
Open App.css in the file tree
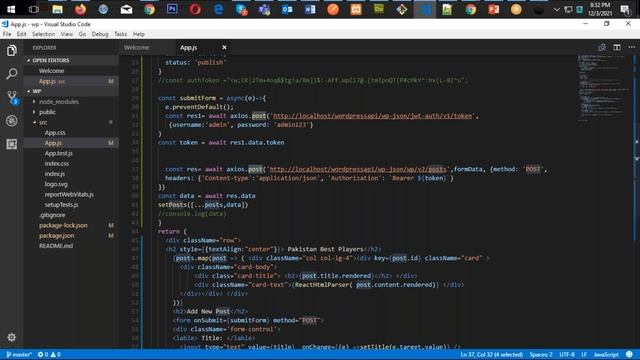(55, 133)
